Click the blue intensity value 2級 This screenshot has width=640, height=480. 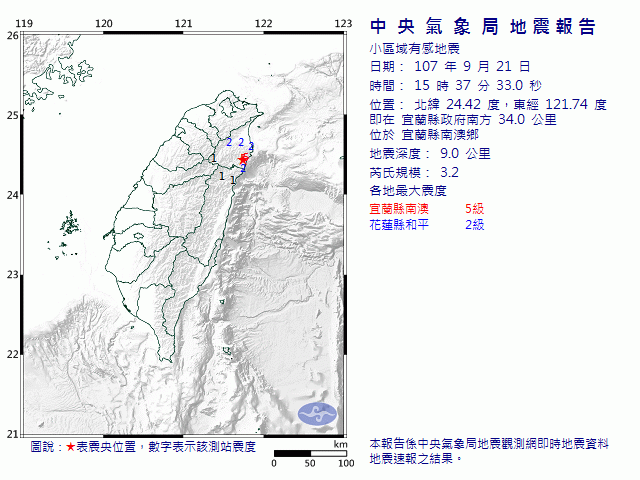pyautogui.click(x=474, y=225)
